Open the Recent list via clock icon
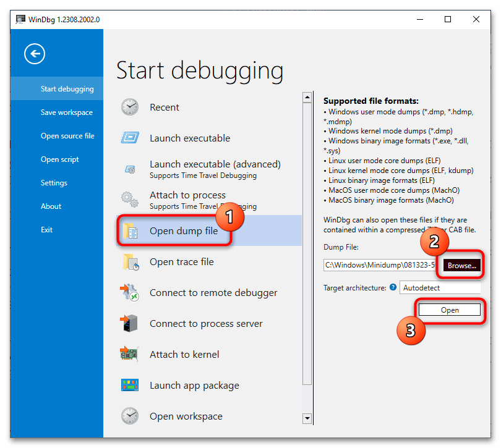This screenshot has width=501, height=448. coord(130,107)
